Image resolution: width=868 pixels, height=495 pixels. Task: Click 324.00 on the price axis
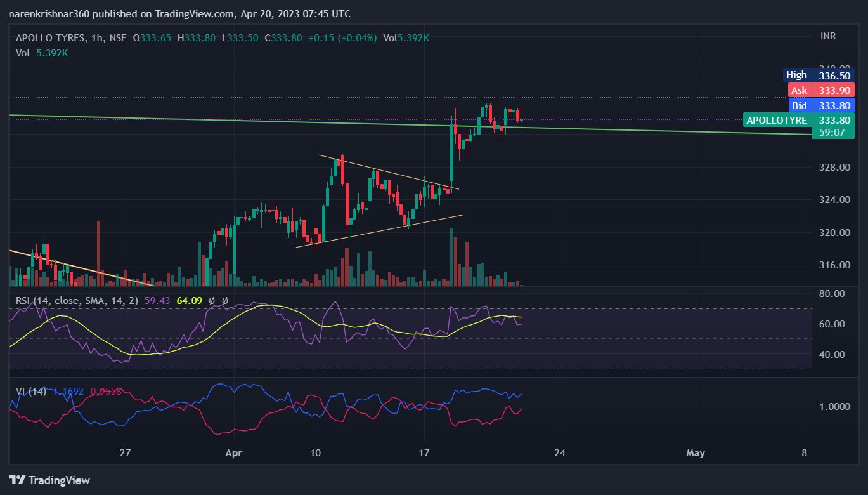pos(835,200)
